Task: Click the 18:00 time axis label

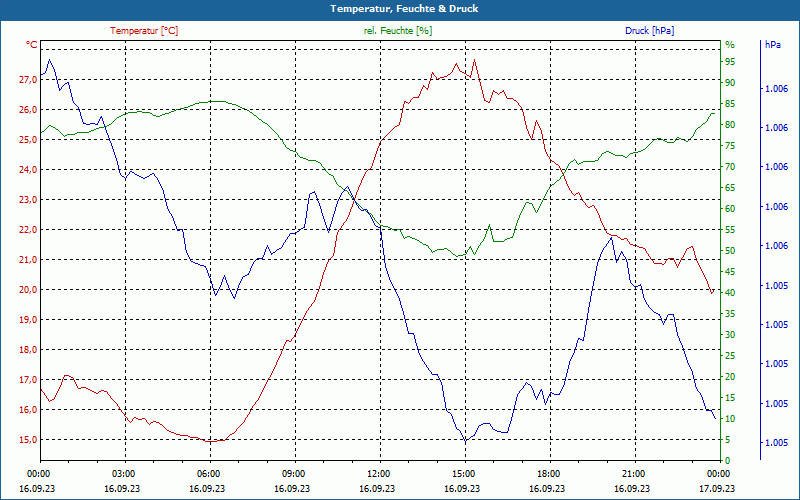Action: (550, 474)
